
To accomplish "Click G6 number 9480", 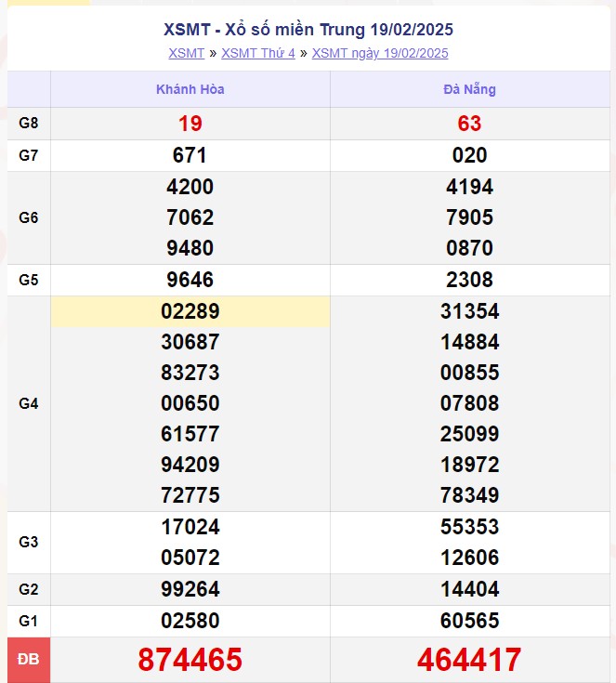I will [190, 248].
